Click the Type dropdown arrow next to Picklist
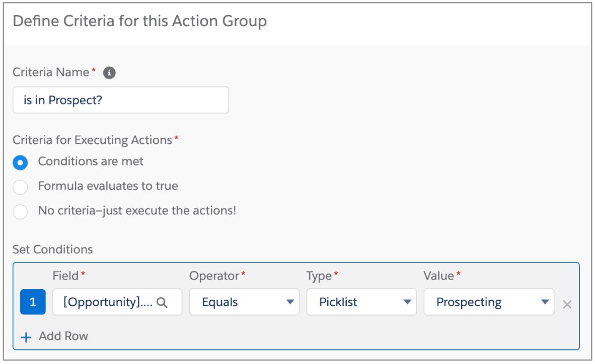Image resolution: width=595 pixels, height=364 pixels. tap(407, 302)
